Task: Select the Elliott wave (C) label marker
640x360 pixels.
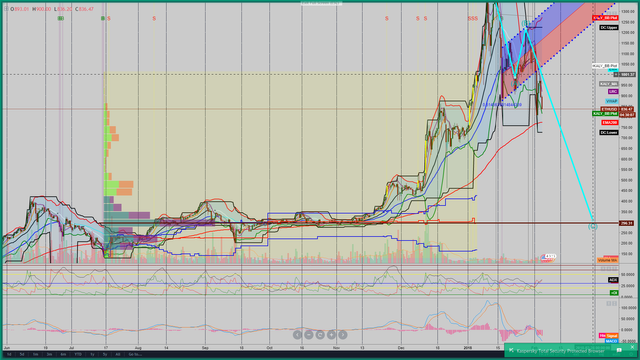Action: pyautogui.click(x=593, y=226)
